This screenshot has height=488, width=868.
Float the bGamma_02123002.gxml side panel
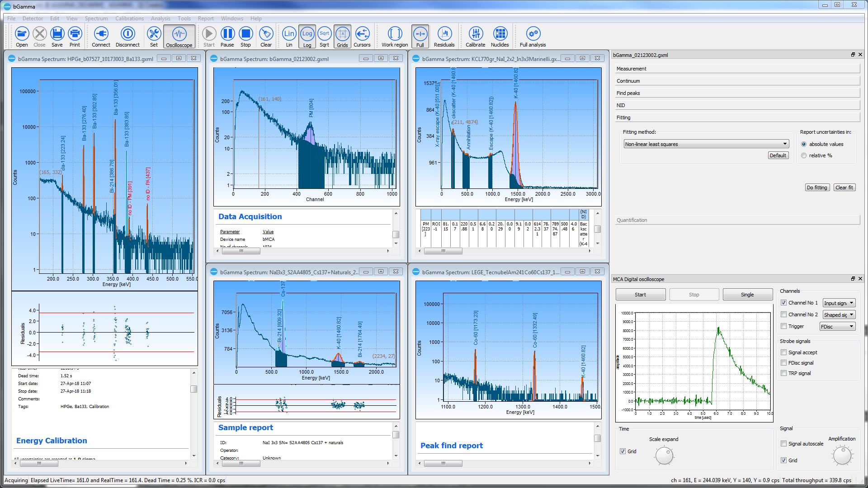853,55
